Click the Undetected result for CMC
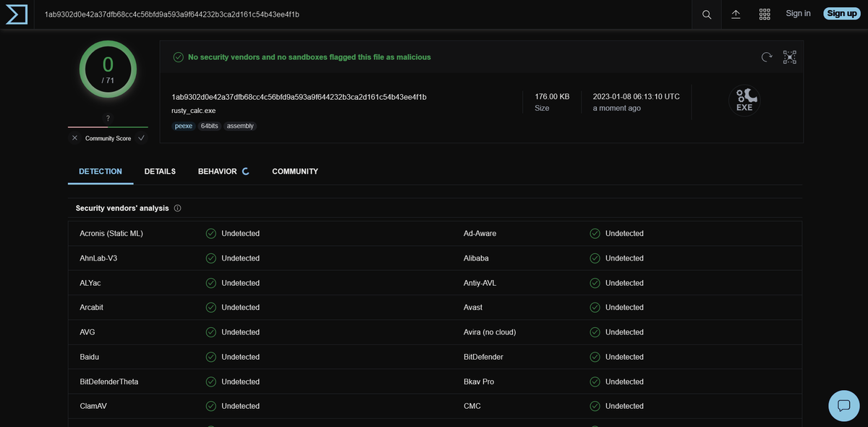This screenshot has width=868, height=427. click(x=624, y=406)
